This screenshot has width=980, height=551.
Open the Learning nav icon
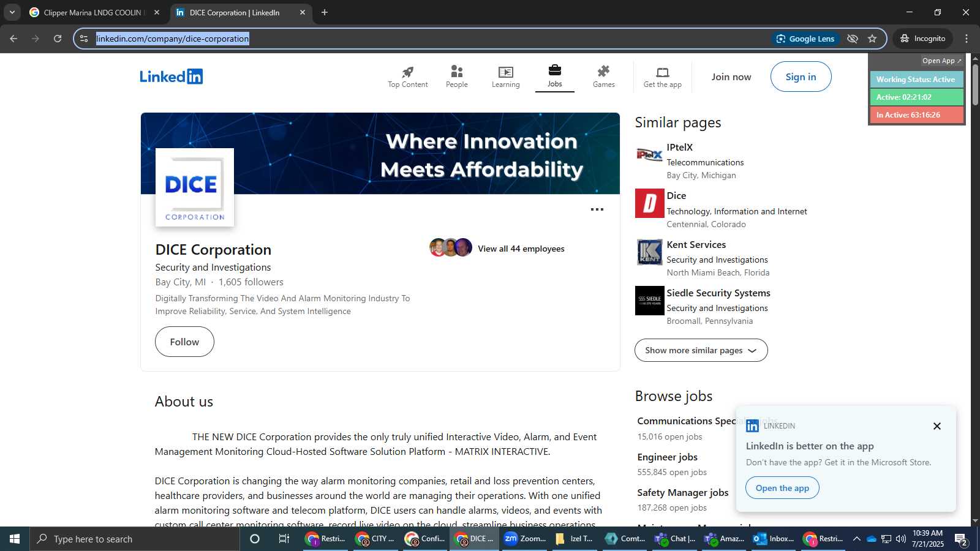[x=506, y=77]
